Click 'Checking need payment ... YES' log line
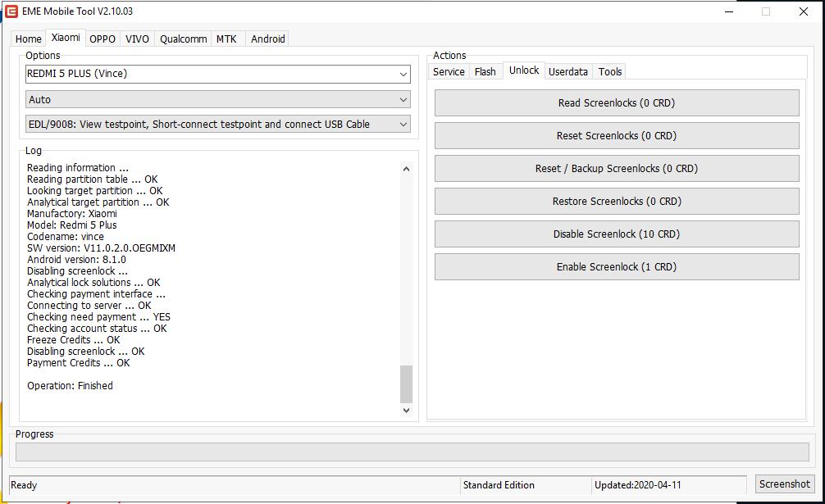Image resolution: width=825 pixels, height=504 pixels. click(x=98, y=317)
